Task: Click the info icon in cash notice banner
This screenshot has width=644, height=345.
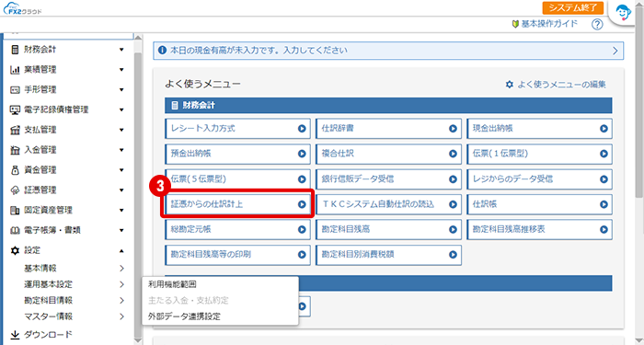Action: 163,51
